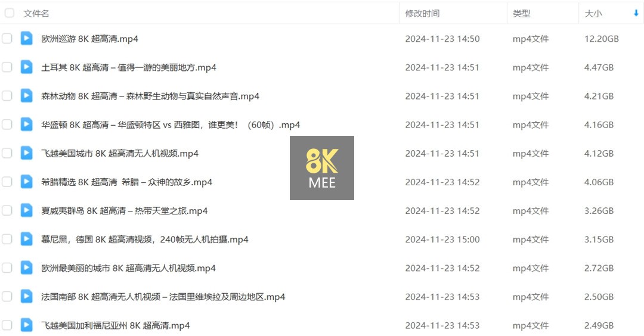Viewport: 644px width, 336px height.
Task: Tick checkbox for 欧洲最美丽的城市 8K file
Action: coord(7,268)
